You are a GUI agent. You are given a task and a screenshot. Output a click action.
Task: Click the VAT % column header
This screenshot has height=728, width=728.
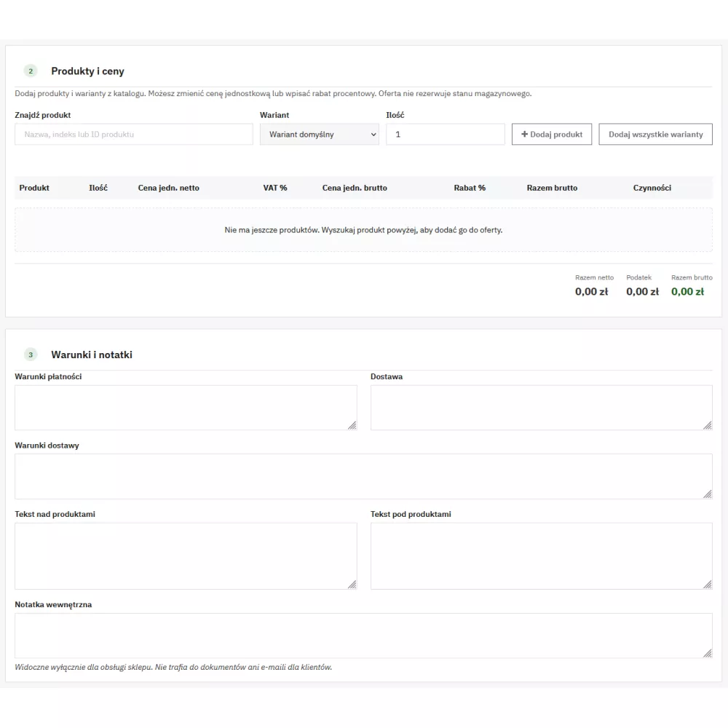pyautogui.click(x=275, y=188)
